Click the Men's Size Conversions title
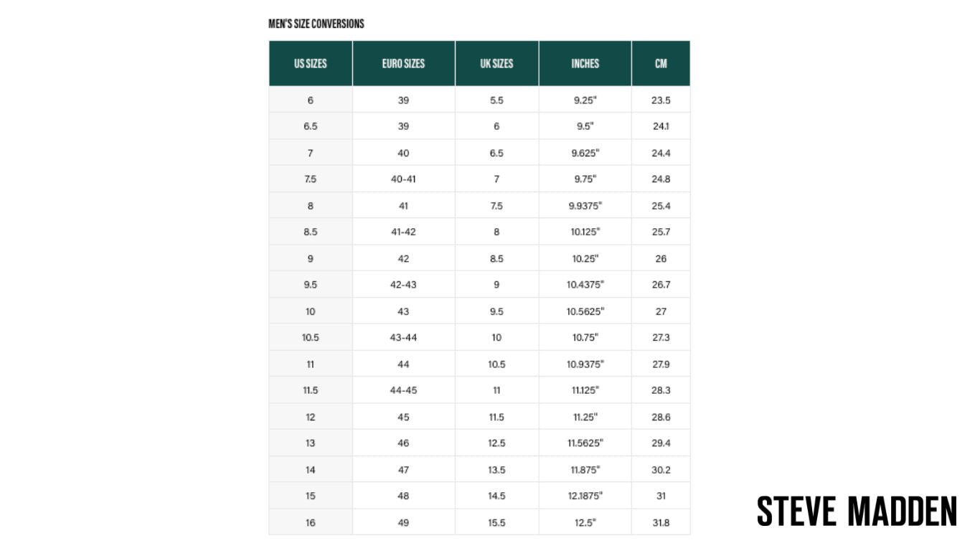The height and width of the screenshot is (551, 980). click(316, 24)
